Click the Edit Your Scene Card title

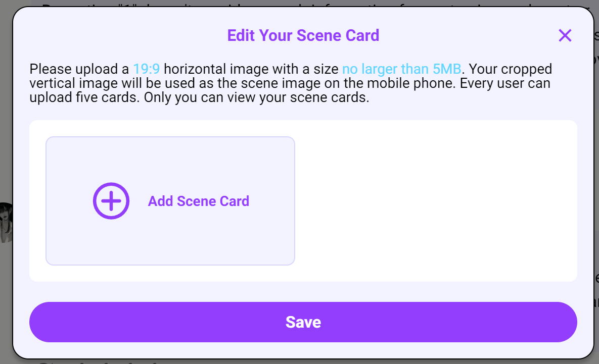(303, 35)
